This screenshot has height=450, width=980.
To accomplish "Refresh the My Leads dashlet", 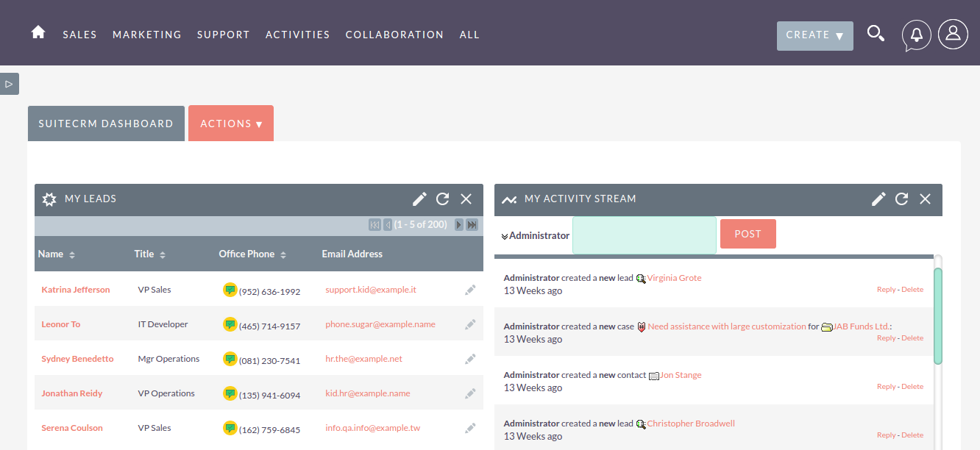I will click(443, 199).
